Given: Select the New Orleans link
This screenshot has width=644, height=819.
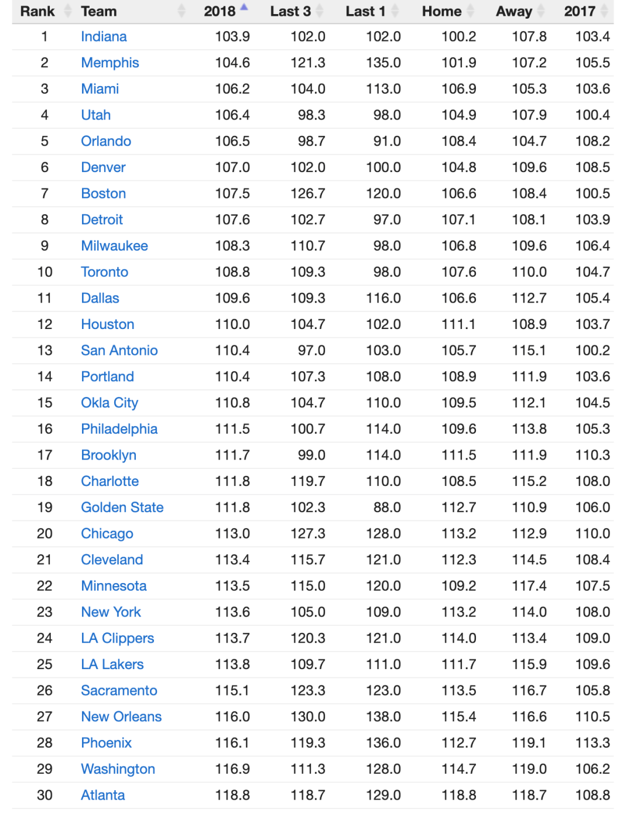Looking at the screenshot, I should (121, 717).
